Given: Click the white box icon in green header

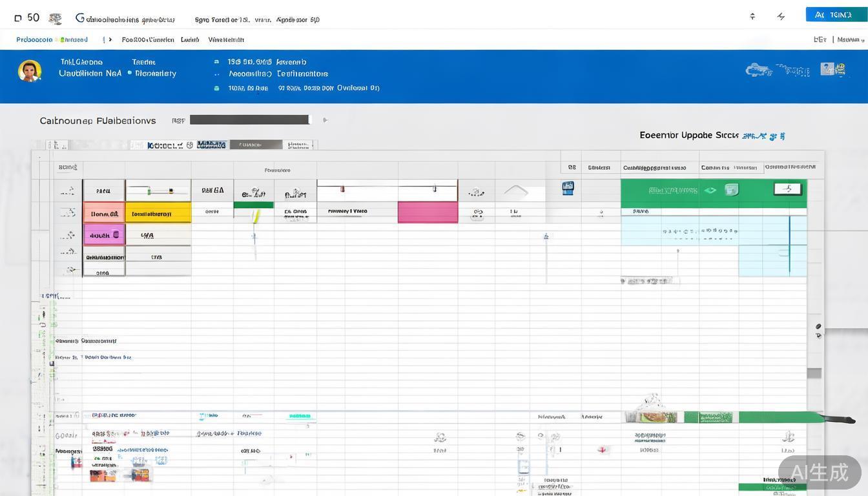Looking at the screenshot, I should click(x=787, y=189).
